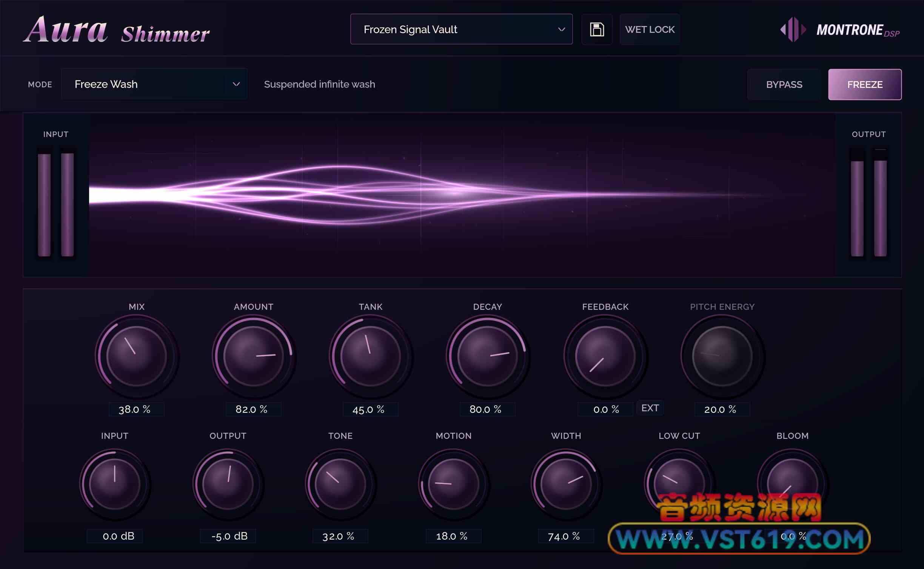Viewport: 924px width, 569px height.
Task: Click the BLOOM knob
Action: pyautogui.click(x=792, y=484)
